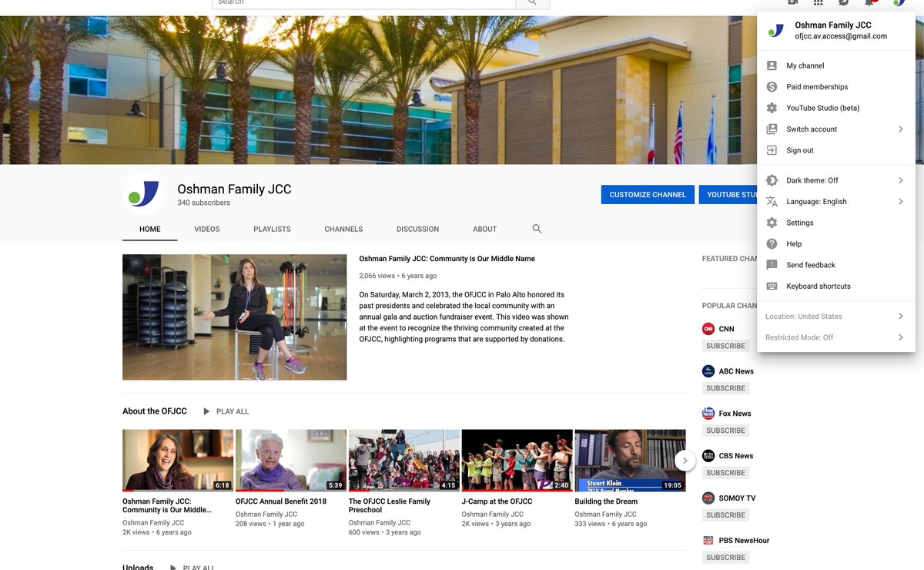
Task: Switch to the ABOUT tab
Action: click(484, 230)
